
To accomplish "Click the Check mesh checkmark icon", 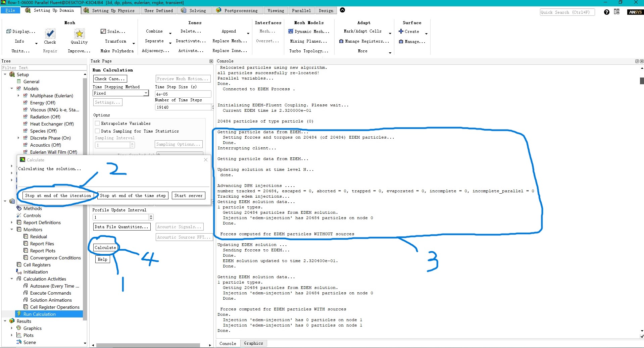I will point(50,33).
